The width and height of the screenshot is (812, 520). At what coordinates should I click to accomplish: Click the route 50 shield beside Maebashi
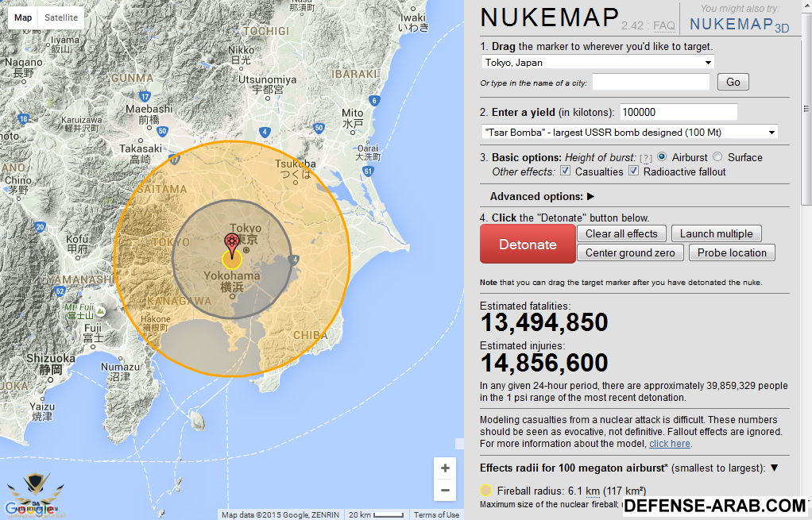(163, 131)
